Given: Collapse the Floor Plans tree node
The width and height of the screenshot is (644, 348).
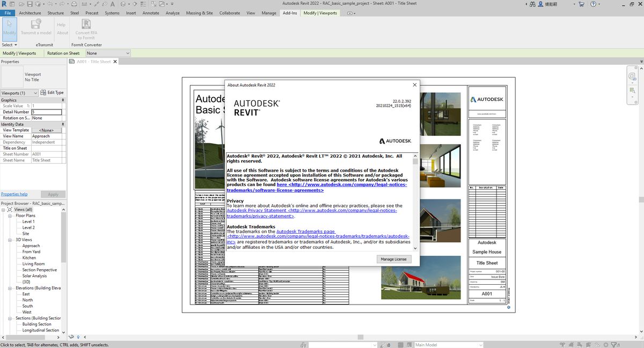Looking at the screenshot, I should pyautogui.click(x=10, y=216).
